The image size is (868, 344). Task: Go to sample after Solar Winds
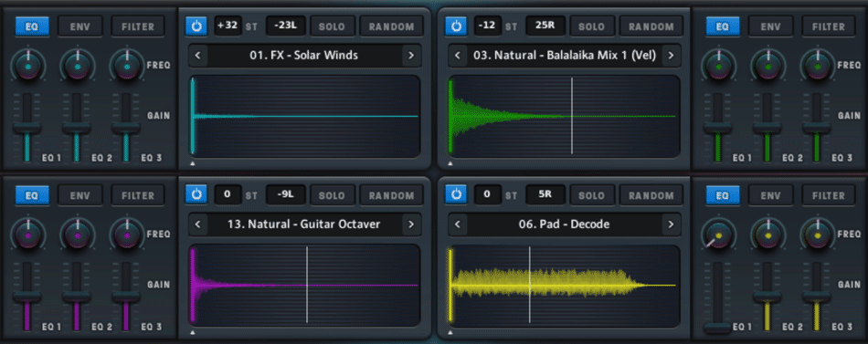411,56
